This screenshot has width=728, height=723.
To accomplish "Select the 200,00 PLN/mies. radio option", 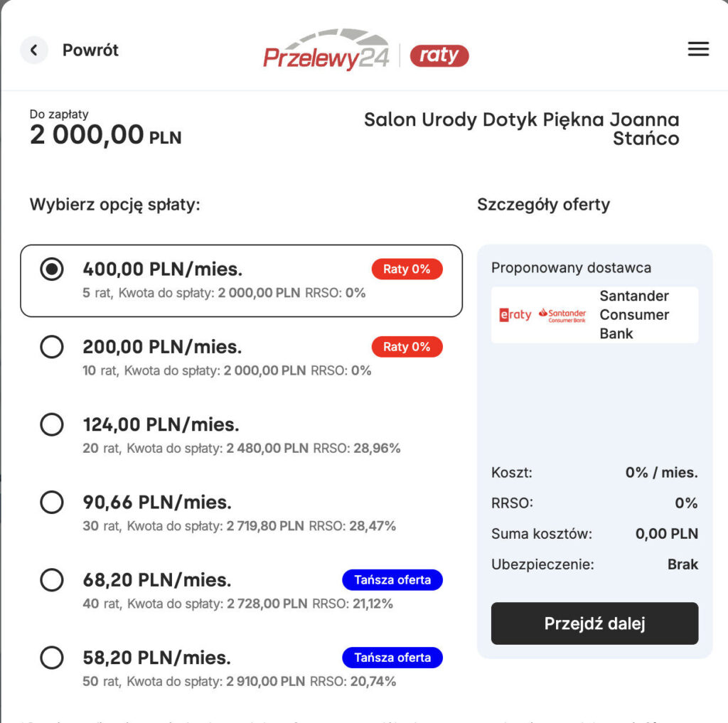I will pyautogui.click(x=52, y=347).
